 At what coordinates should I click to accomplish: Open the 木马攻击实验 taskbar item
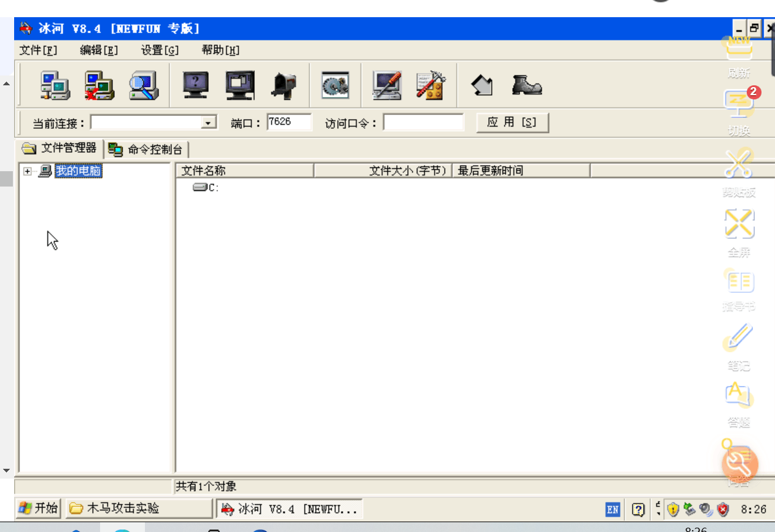click(x=139, y=508)
